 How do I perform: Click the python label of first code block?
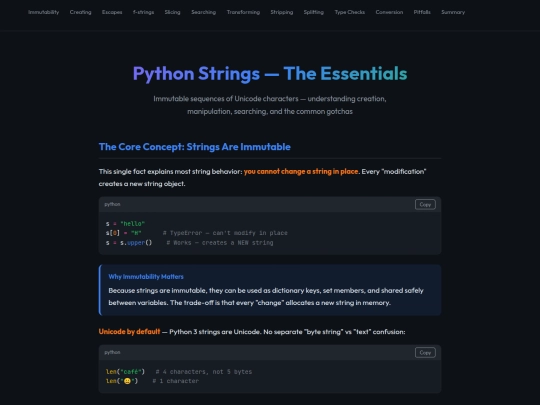pos(112,204)
